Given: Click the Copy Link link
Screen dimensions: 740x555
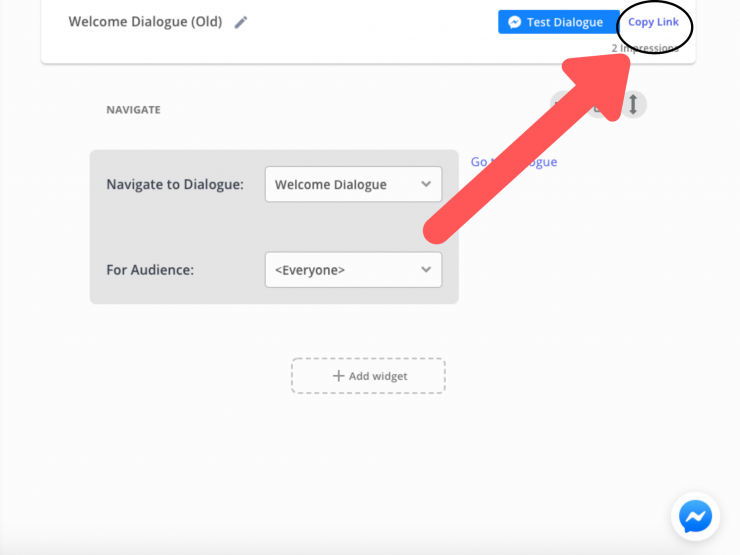Looking at the screenshot, I should 653,22.
